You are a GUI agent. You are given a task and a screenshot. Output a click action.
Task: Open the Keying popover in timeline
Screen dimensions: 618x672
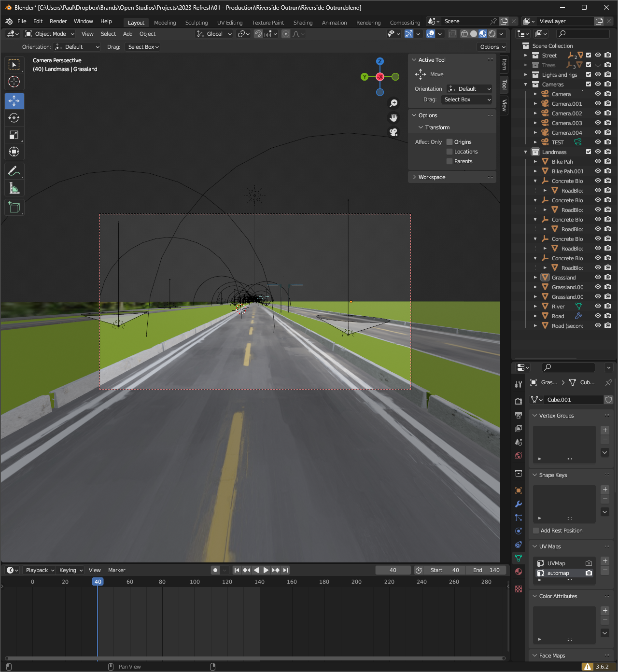coord(70,570)
